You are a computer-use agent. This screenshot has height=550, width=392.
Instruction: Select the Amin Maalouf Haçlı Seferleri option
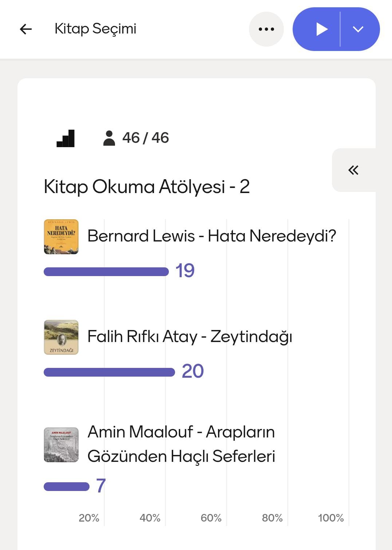click(x=181, y=444)
